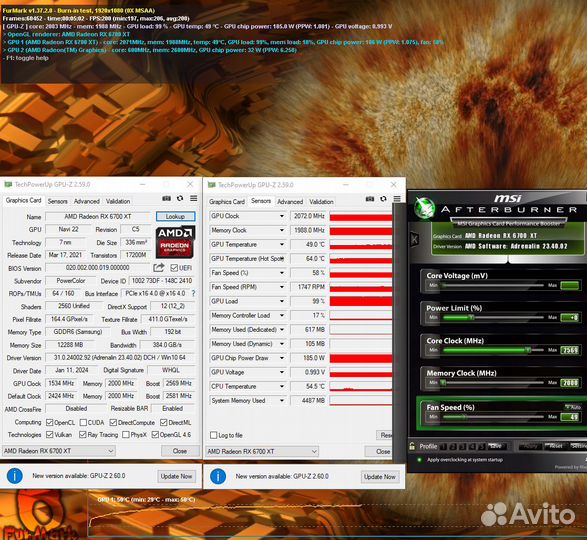Open GPU selector dropdown in left GPU-Z
Image resolution: width=587 pixels, height=540 pixels.
(59, 451)
